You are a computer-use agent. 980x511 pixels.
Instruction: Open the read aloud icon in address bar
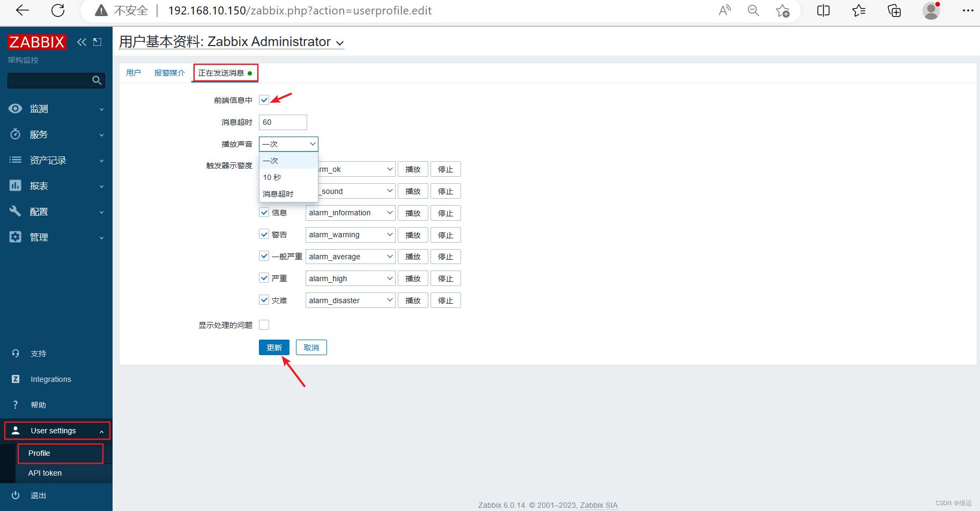[x=725, y=10]
